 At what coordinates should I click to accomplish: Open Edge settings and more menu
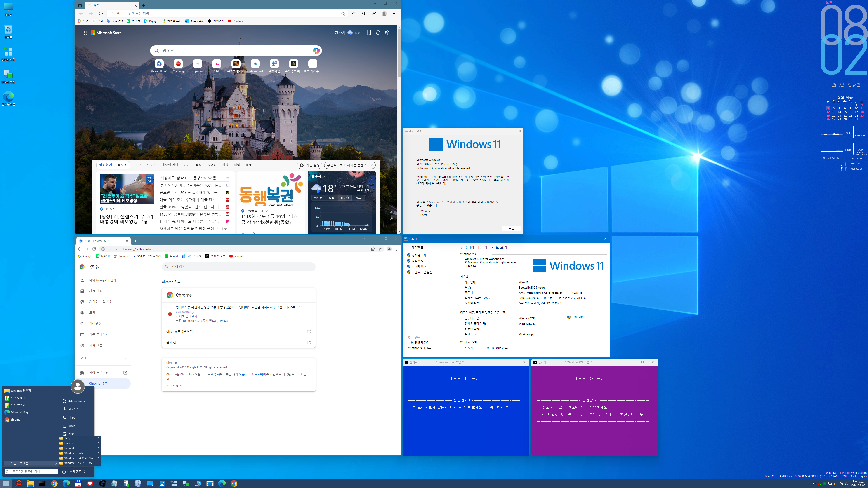pyautogui.click(x=395, y=14)
